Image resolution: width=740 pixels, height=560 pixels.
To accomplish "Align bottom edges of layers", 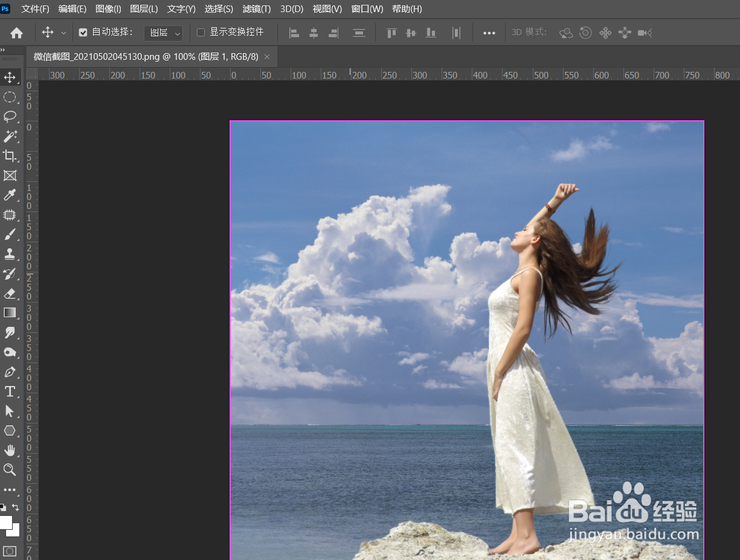I will [431, 33].
